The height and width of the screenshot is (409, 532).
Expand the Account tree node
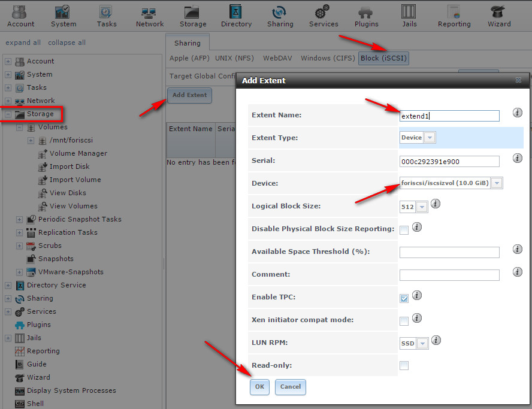8,62
